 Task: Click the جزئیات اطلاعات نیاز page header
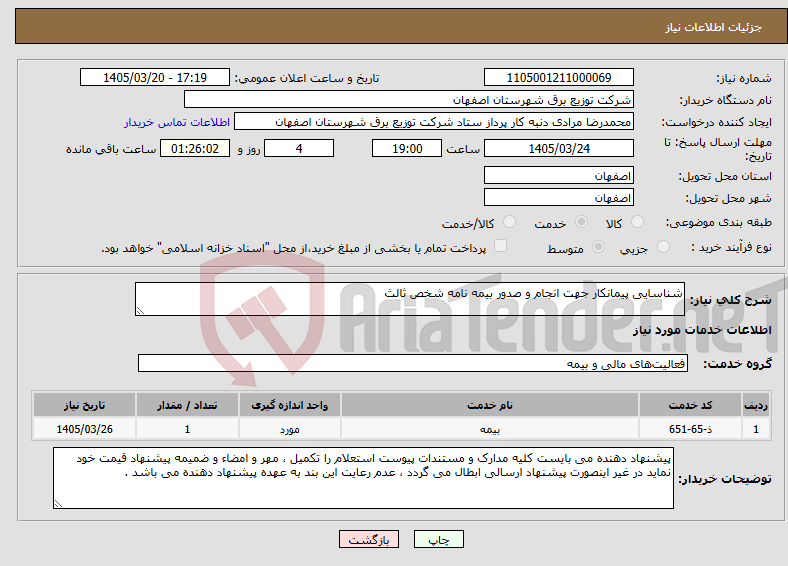point(714,27)
